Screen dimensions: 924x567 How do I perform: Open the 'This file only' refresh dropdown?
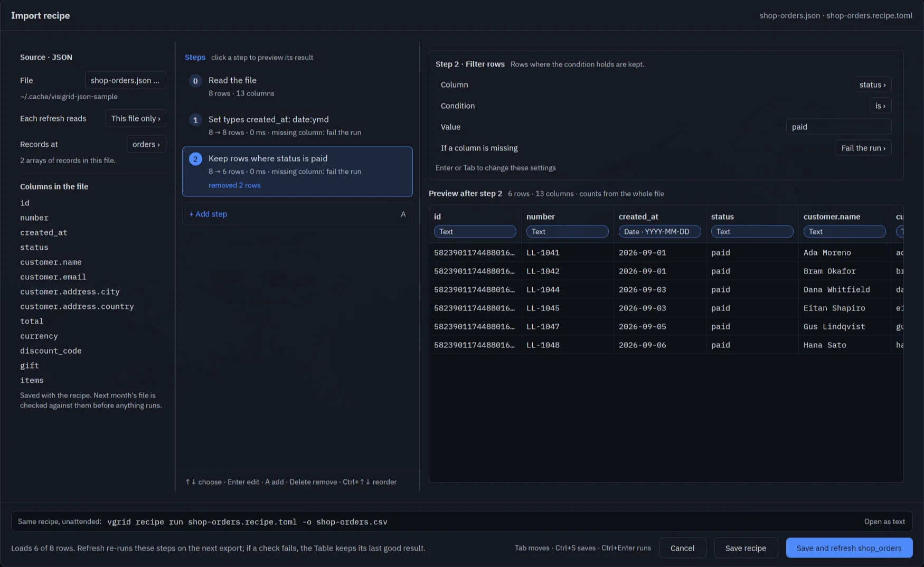(x=136, y=118)
